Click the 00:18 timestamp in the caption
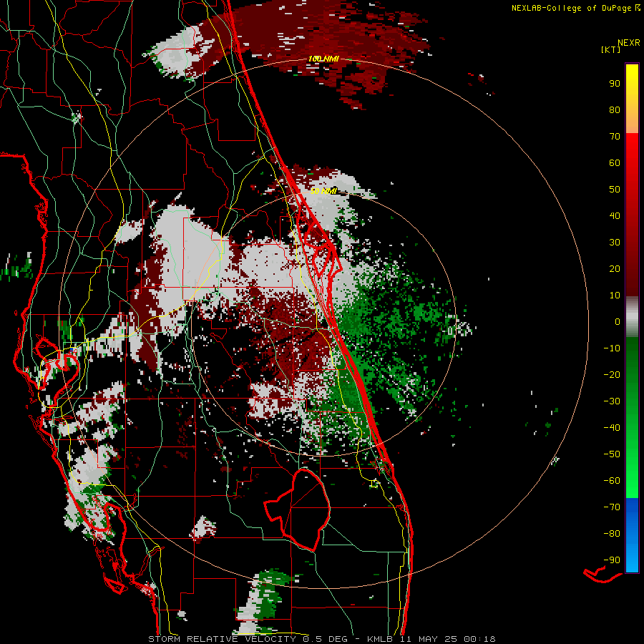The width and height of the screenshot is (644, 644). click(479, 639)
